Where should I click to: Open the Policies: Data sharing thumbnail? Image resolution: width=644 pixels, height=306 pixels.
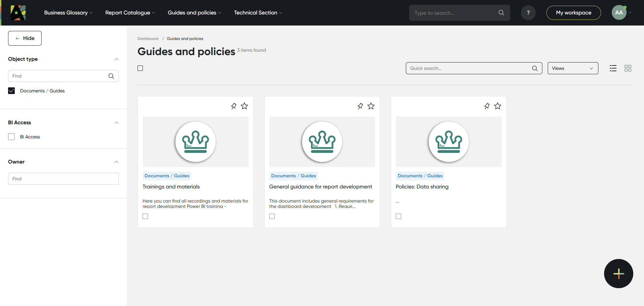(x=448, y=142)
